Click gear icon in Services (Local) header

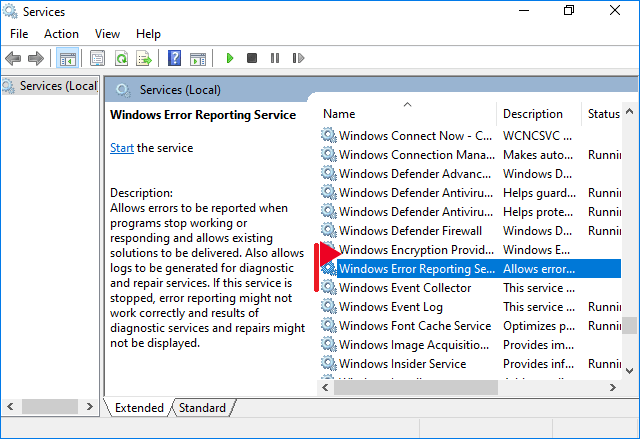click(123, 90)
